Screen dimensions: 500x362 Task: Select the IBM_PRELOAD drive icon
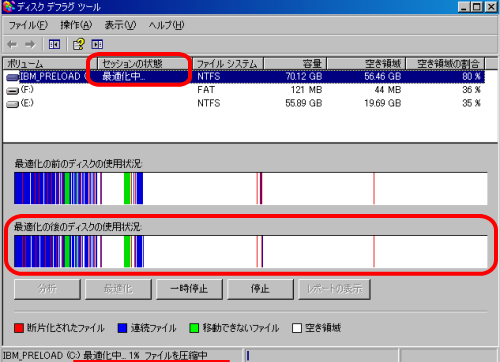(13, 77)
